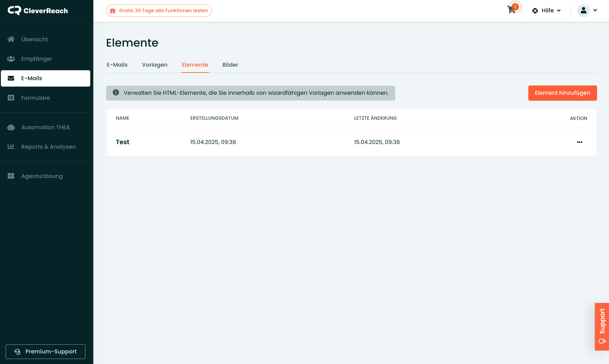Click the NAME column header

coord(123,118)
